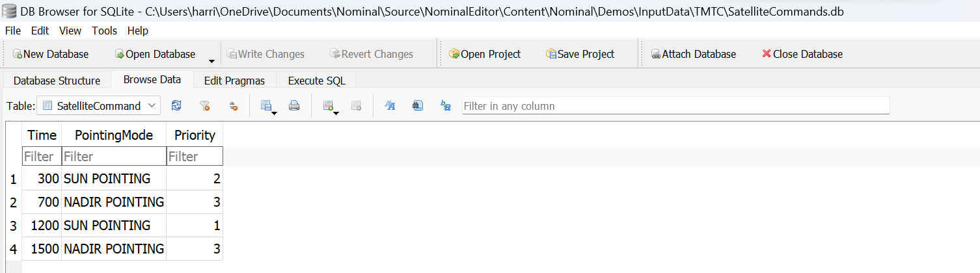Sort by the Priority column header
980x273 pixels.
click(195, 135)
